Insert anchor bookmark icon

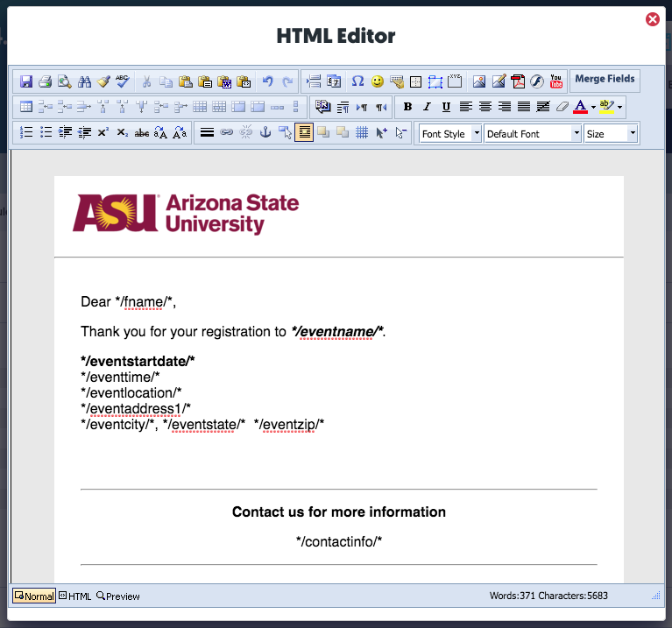[x=265, y=133]
